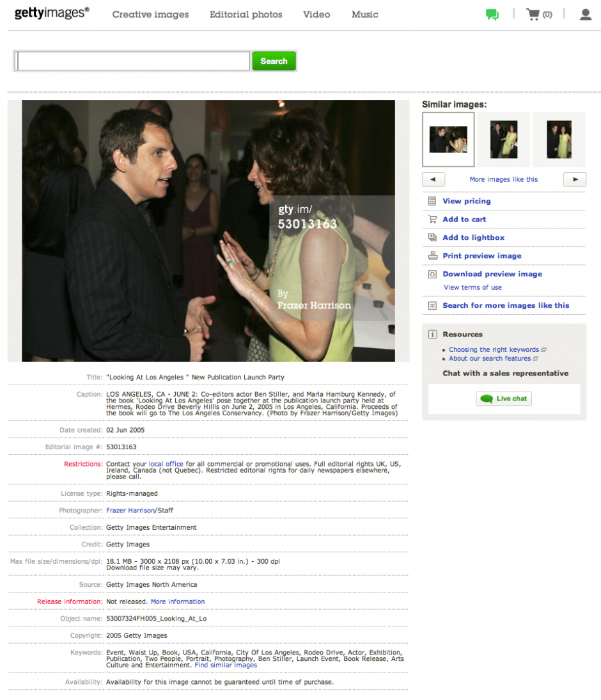Image resolution: width=601 pixels, height=700 pixels.
Task: Click the search input field
Action: (x=132, y=61)
